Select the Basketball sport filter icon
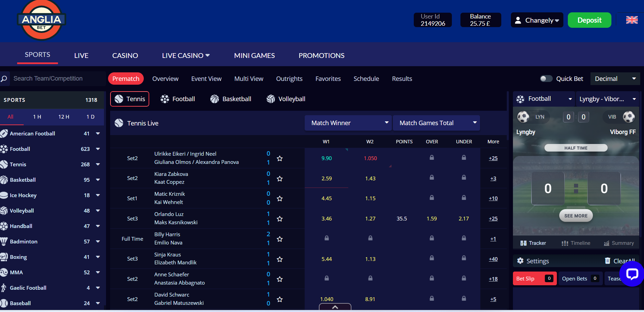 [x=215, y=99]
